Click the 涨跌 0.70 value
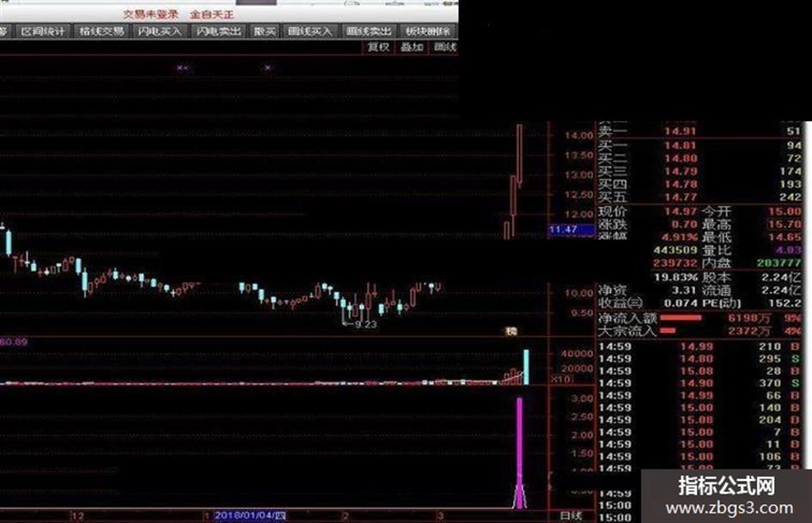Image resolution: width=812 pixels, height=523 pixels. 685,224
